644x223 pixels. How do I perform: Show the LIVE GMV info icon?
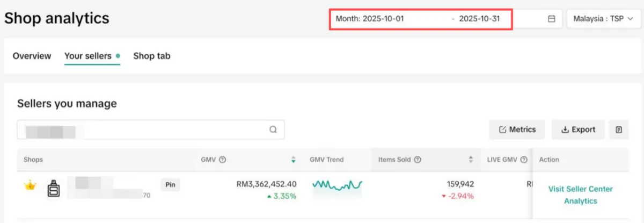pos(524,160)
